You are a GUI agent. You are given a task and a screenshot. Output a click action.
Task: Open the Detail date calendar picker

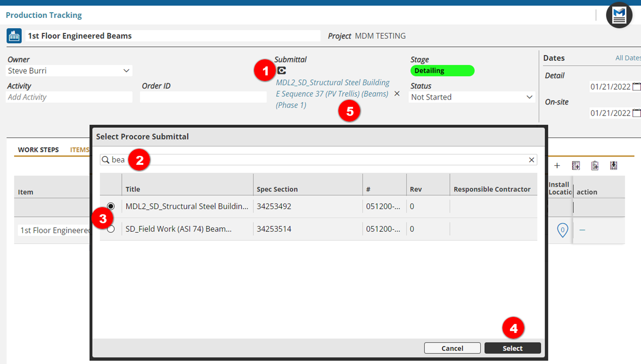click(636, 86)
